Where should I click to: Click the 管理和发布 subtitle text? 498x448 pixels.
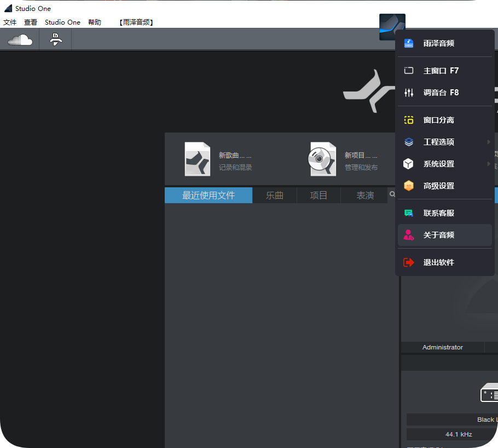click(361, 168)
